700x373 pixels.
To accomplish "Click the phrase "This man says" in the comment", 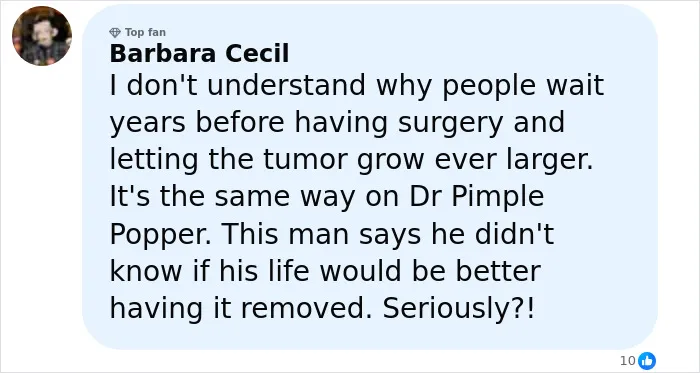I will (x=321, y=234).
